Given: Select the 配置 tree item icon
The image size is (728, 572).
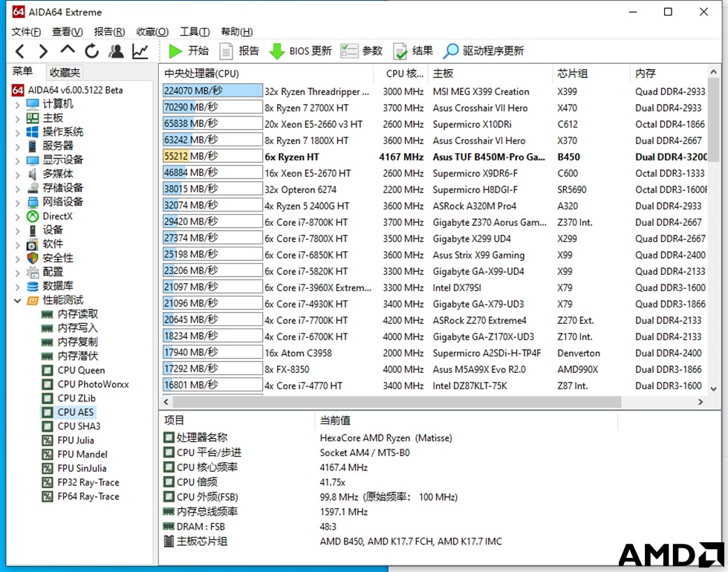Looking at the screenshot, I should click(x=33, y=272).
